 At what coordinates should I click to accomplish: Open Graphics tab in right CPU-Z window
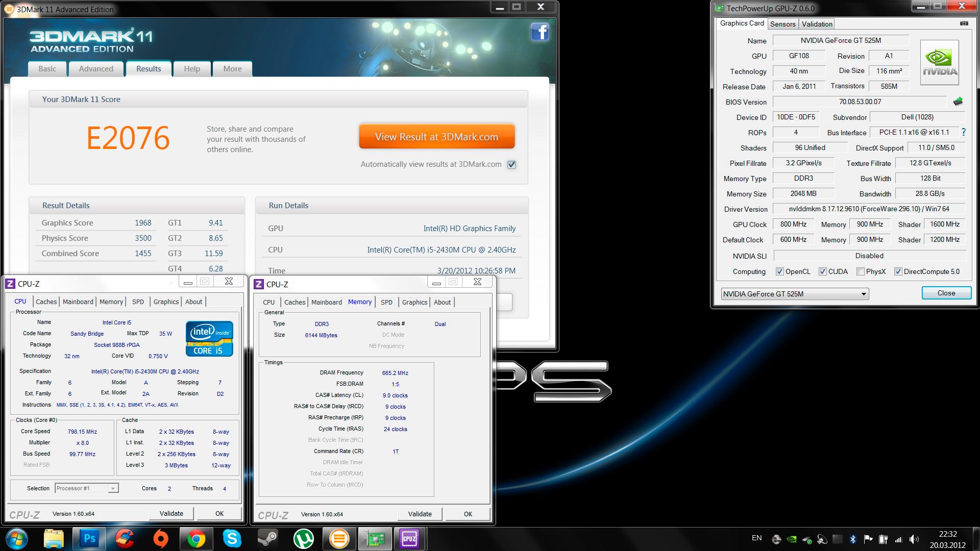[414, 302]
